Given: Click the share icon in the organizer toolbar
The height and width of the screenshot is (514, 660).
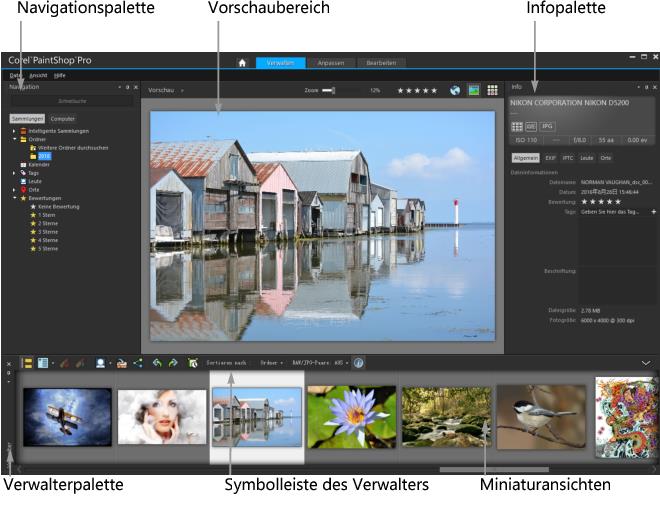Looking at the screenshot, I should pos(138,363).
